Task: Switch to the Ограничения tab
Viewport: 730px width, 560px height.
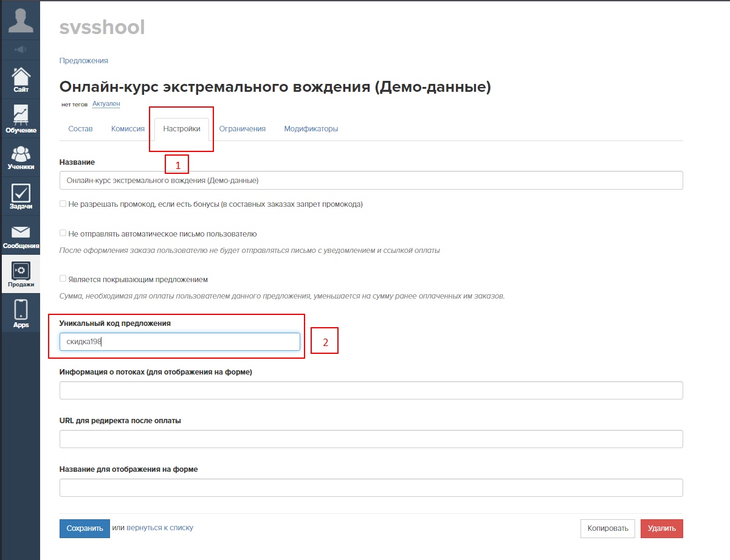Action: pyautogui.click(x=242, y=129)
